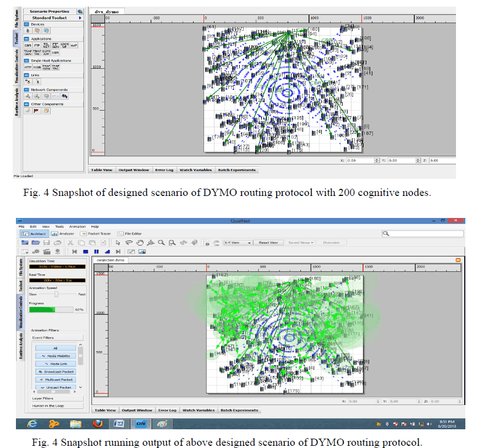Click the magnifier zoom tool icon
This screenshot has height=448, width=489.
[162, 242]
